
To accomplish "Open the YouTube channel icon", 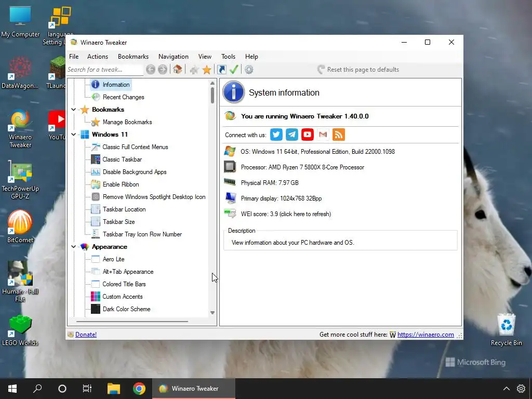I will click(308, 135).
